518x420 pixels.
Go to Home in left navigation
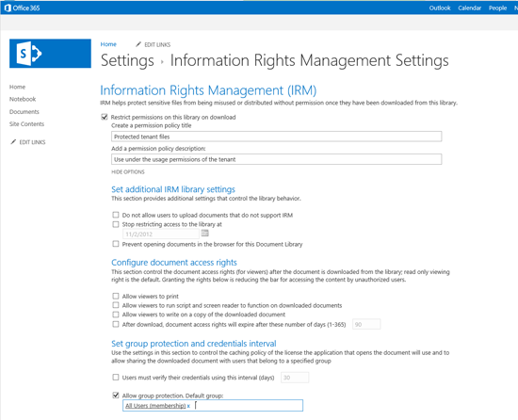coord(17,87)
